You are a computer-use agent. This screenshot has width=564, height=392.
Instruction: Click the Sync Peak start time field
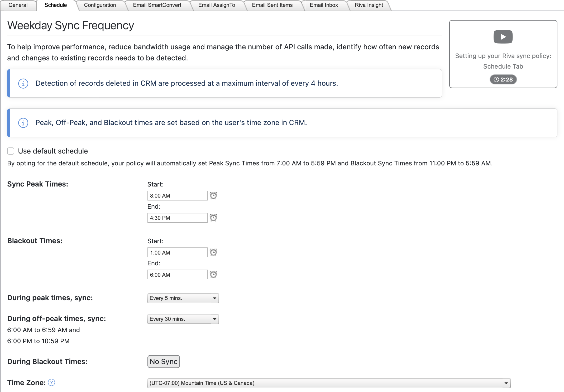coord(177,195)
